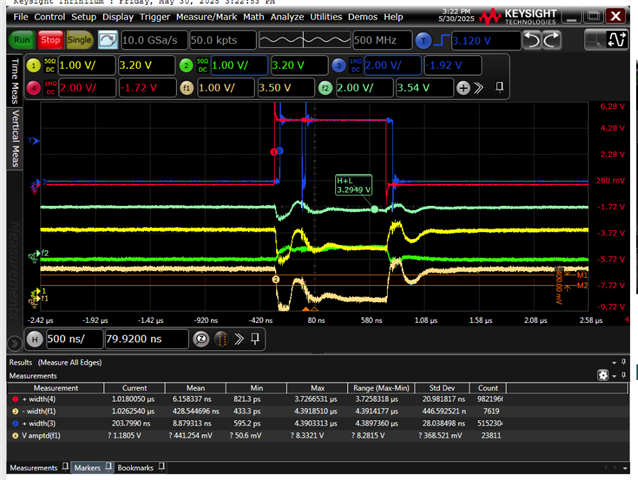The image size is (638, 480).
Task: Toggle channel 1 yellow button
Action: [33, 65]
